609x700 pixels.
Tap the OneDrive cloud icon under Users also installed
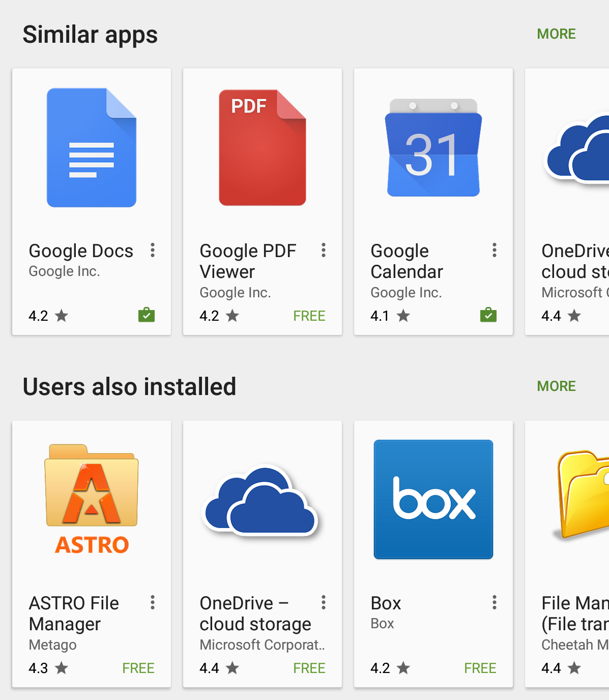[262, 500]
